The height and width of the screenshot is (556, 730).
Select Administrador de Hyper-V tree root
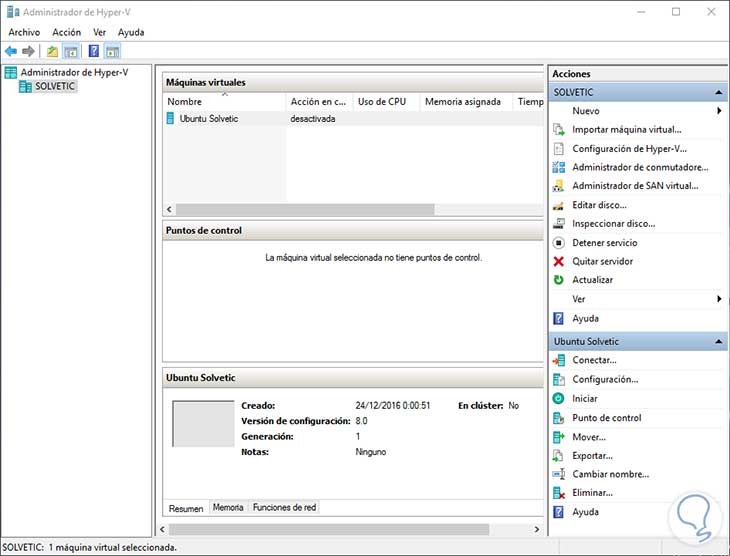click(74, 72)
